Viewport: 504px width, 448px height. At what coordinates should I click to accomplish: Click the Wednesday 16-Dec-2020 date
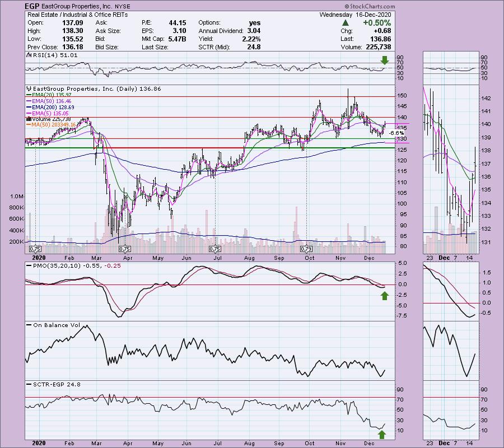coord(355,15)
